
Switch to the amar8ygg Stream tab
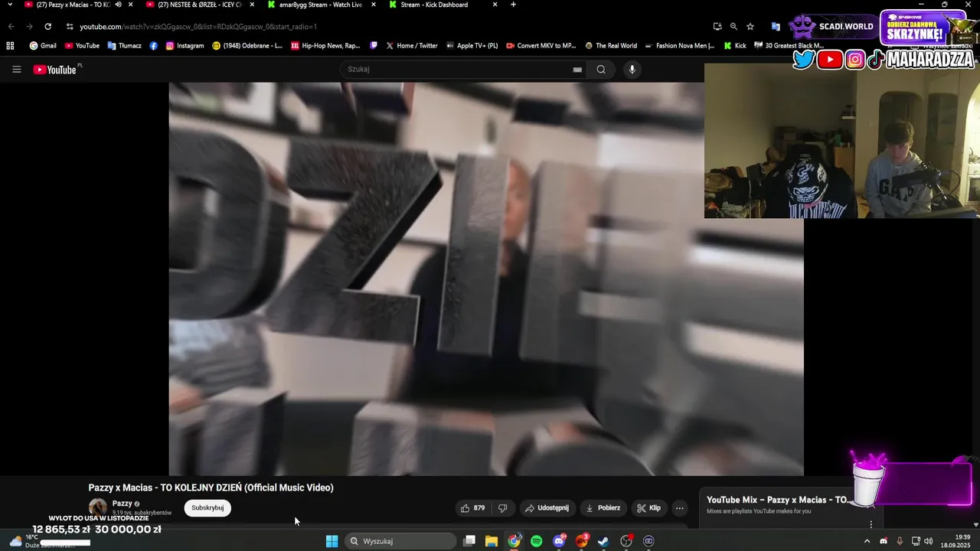click(320, 5)
